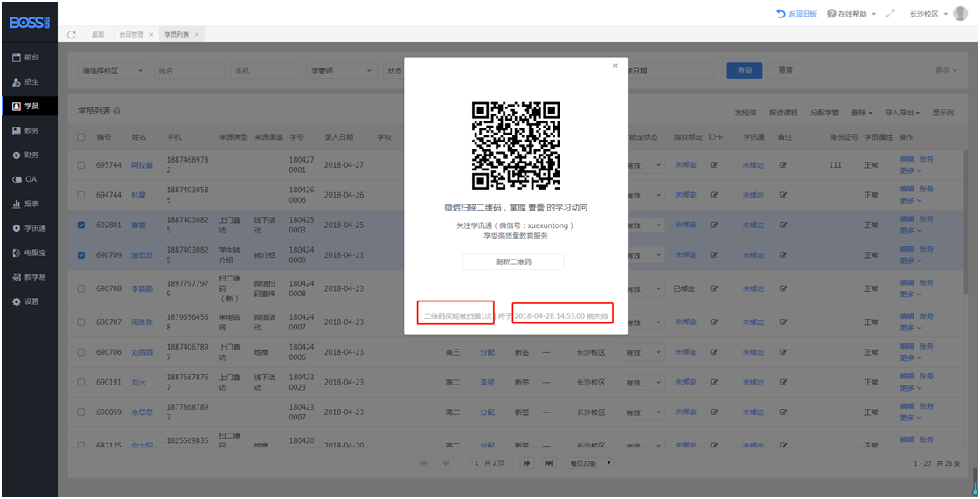The image size is (980, 499).
Task: Close the QR code dialog
Action: click(x=615, y=66)
